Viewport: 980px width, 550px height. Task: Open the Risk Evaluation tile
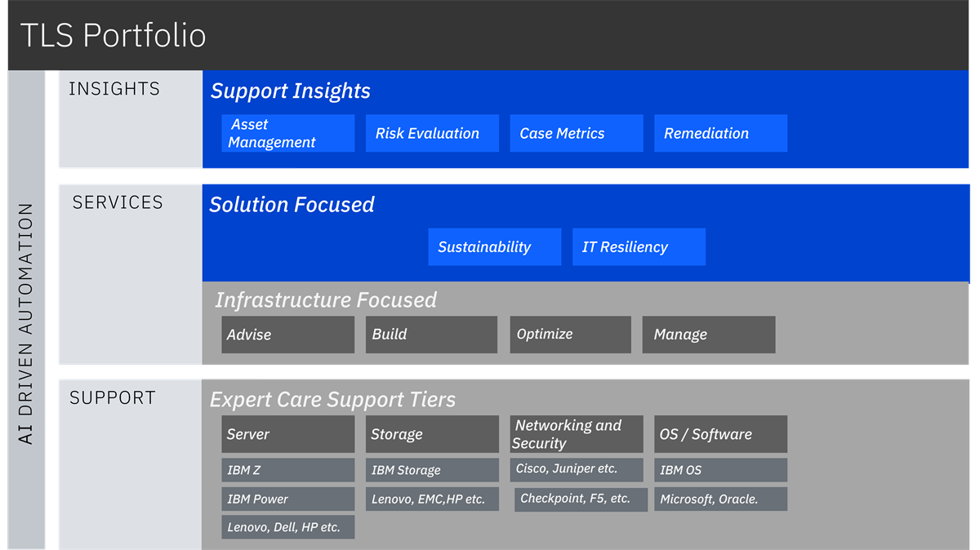[x=432, y=133]
